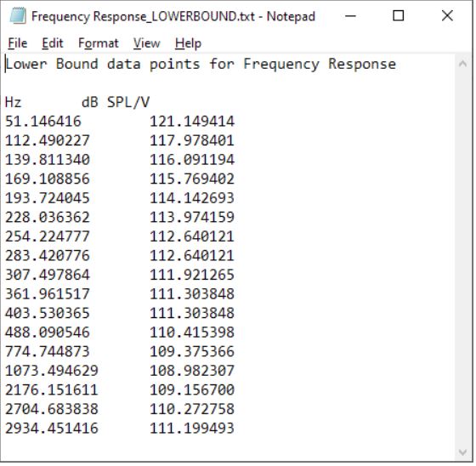Click the scrollbar down arrow
Viewport: 476px width, 466px height.
coord(462,452)
